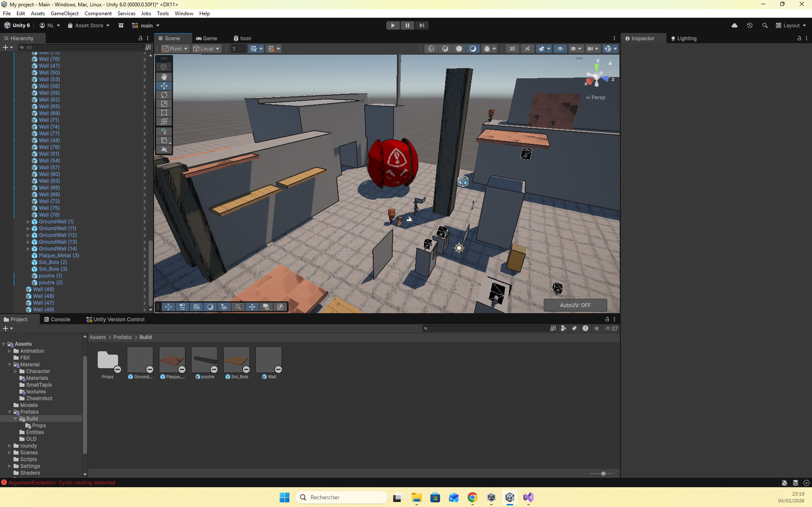The height and width of the screenshot is (507, 812).
Task: Toggle hidden packages visibility count 27
Action: pyautogui.click(x=611, y=328)
